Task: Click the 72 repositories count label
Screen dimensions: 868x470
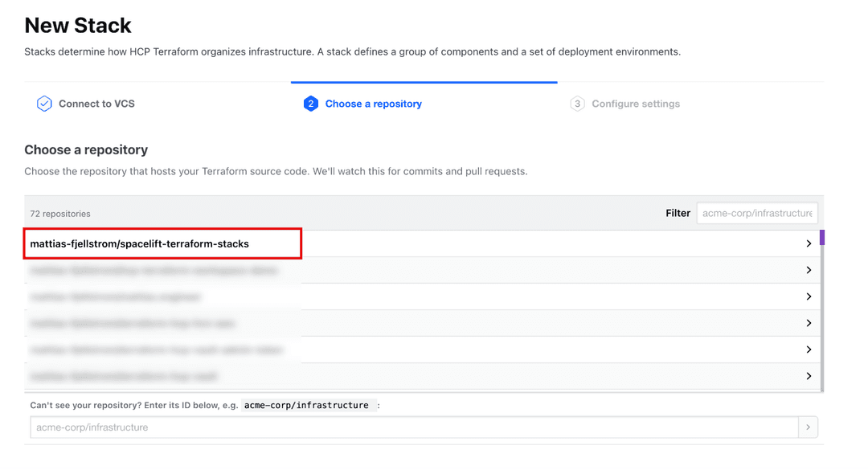Action: [x=59, y=213]
